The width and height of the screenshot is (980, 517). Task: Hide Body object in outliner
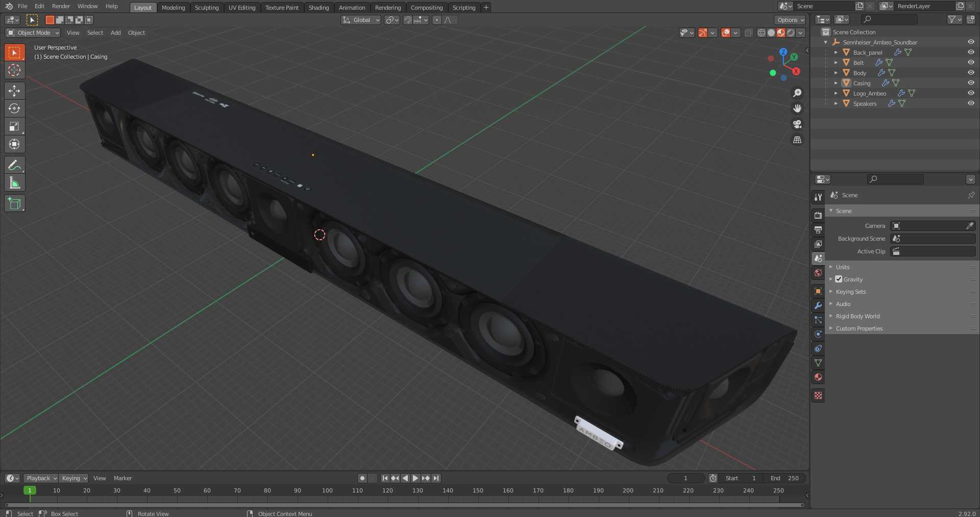click(970, 73)
